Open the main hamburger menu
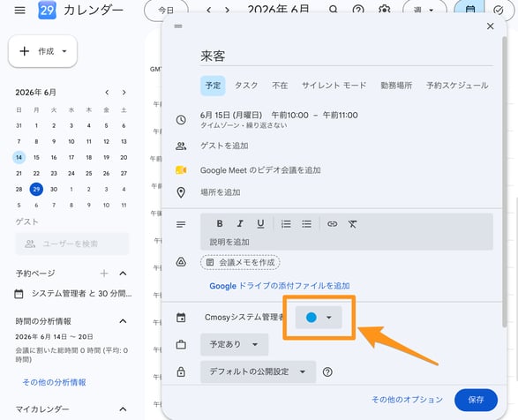The height and width of the screenshot is (420, 518). click(x=19, y=10)
